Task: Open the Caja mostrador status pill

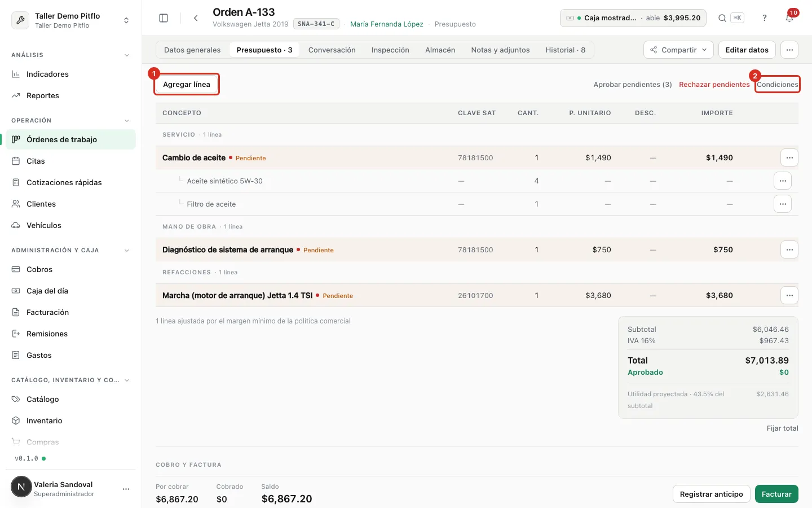Action: pos(633,17)
